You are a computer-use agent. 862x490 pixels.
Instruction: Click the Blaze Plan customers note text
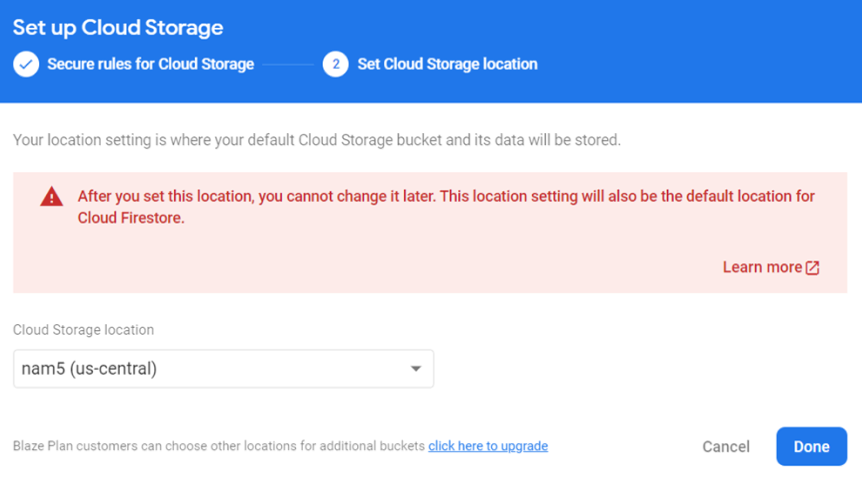click(x=219, y=446)
